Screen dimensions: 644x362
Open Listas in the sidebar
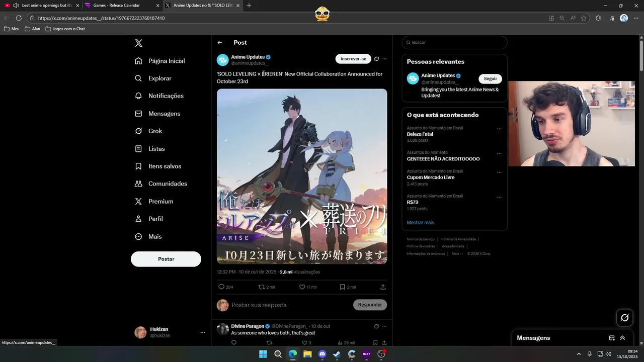(x=150, y=149)
